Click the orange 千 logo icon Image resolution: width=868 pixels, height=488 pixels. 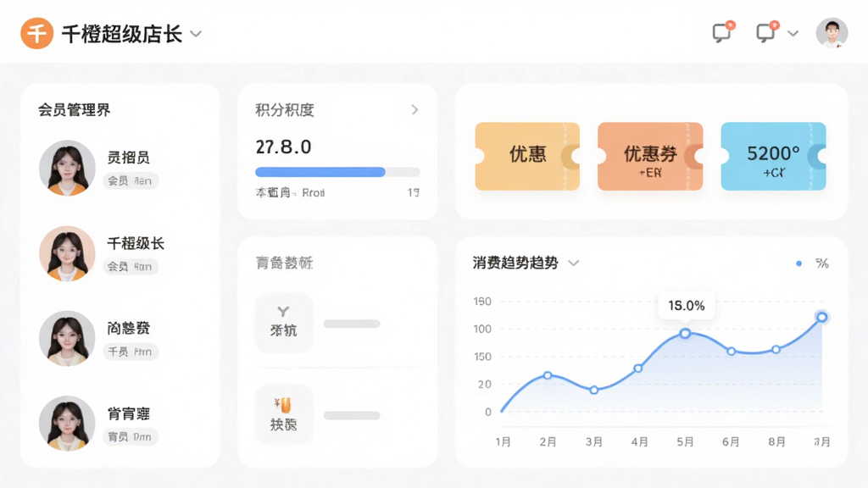pos(37,33)
